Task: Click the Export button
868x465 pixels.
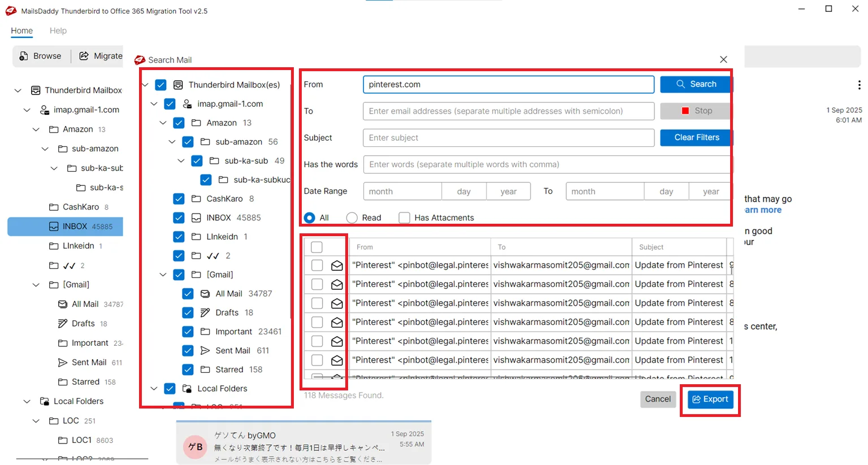Action: click(710, 399)
